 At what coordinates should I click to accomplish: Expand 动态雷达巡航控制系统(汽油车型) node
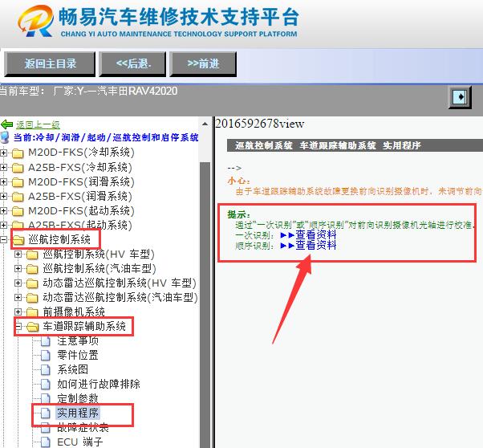[x=18, y=298]
